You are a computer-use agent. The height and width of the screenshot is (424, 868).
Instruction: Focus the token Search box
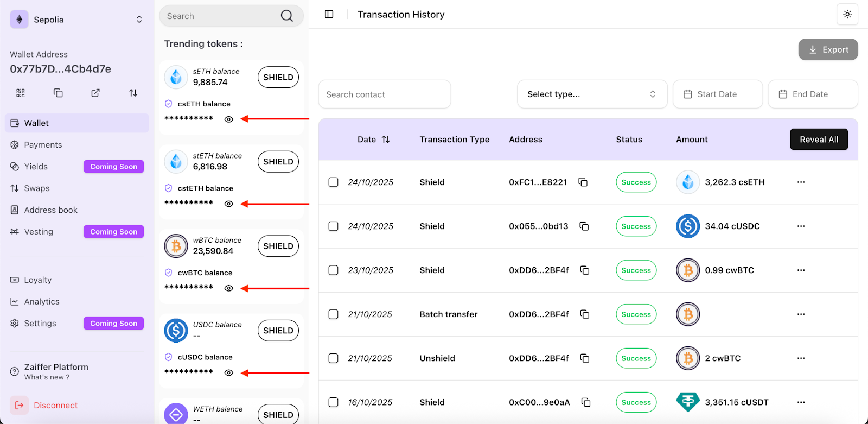[x=231, y=16]
